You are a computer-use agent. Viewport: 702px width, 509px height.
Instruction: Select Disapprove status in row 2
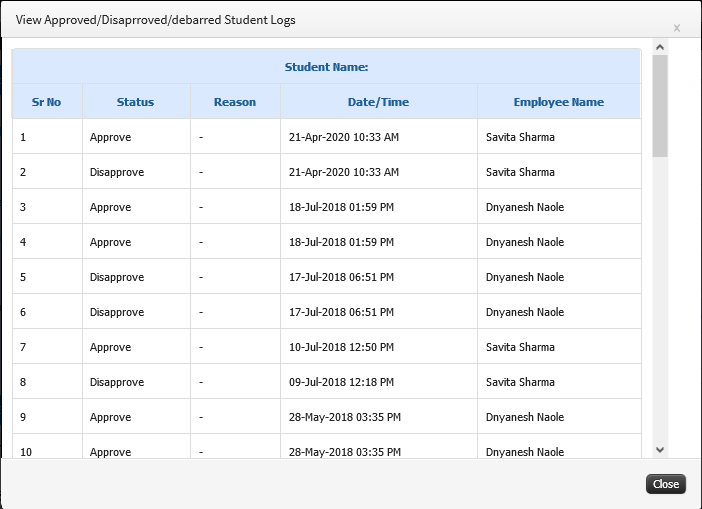(x=117, y=172)
